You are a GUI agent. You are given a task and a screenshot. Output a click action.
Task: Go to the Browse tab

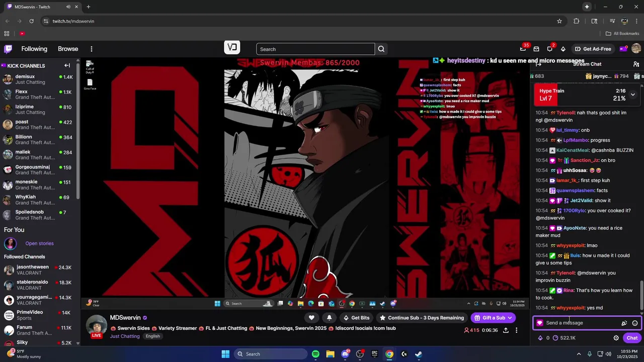[x=68, y=49]
